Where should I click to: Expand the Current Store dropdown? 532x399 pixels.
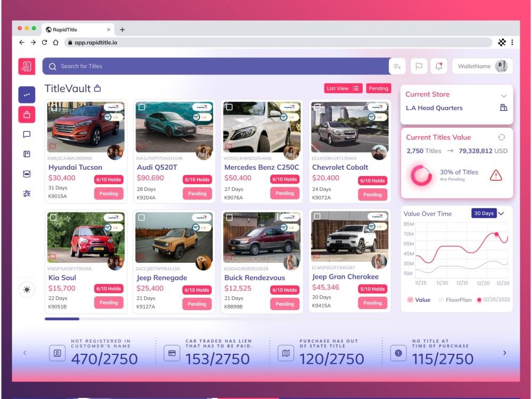[504, 96]
